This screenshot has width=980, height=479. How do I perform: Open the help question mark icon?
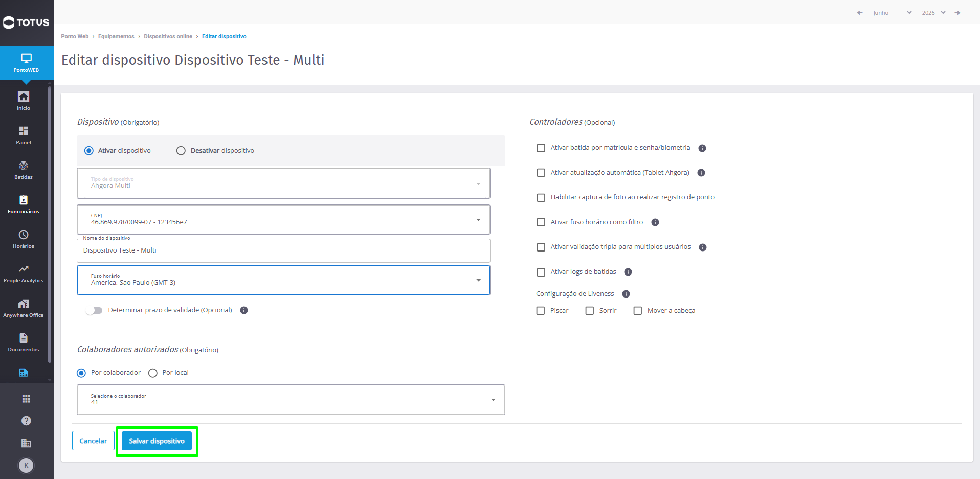coord(26,421)
